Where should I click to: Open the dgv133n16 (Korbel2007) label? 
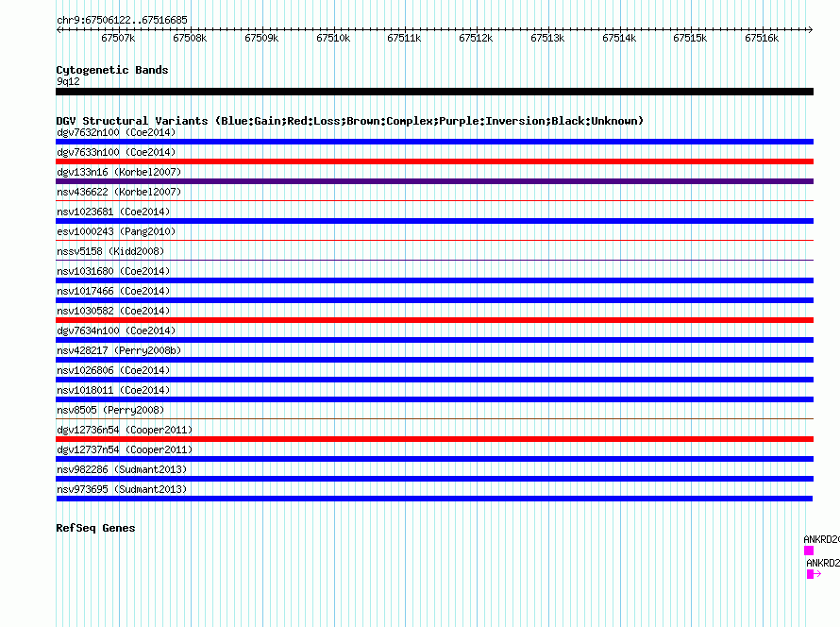point(119,172)
